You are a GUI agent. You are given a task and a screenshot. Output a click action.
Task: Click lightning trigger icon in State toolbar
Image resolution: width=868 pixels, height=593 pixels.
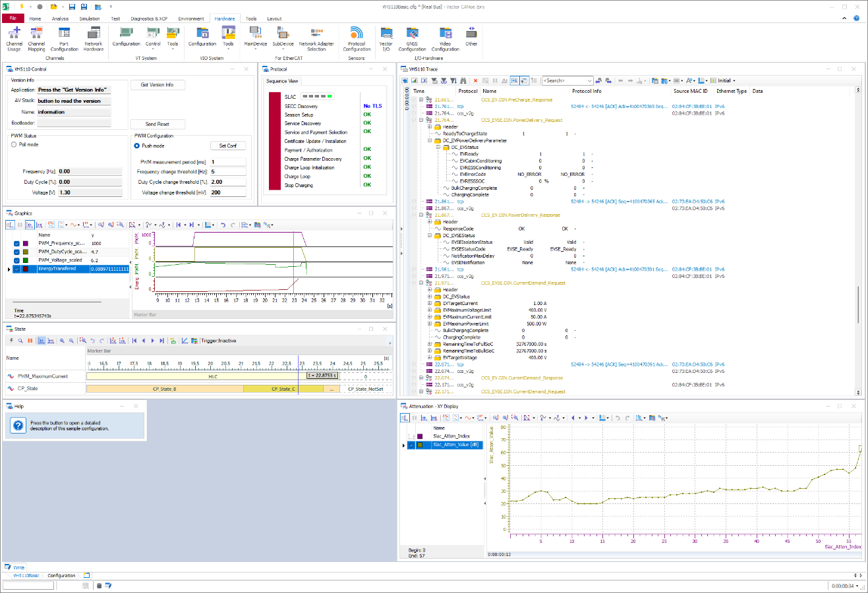11,341
